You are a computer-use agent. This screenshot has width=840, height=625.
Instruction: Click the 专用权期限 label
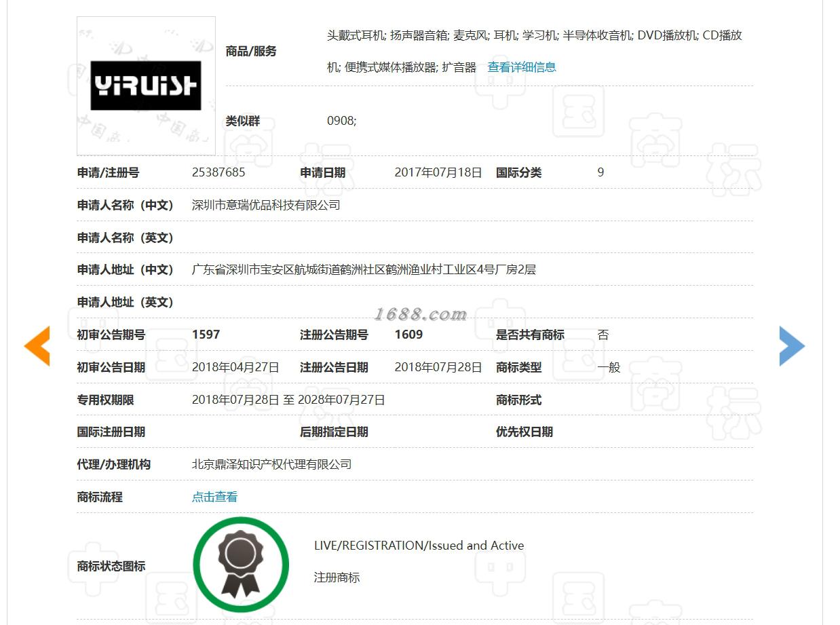coord(105,400)
